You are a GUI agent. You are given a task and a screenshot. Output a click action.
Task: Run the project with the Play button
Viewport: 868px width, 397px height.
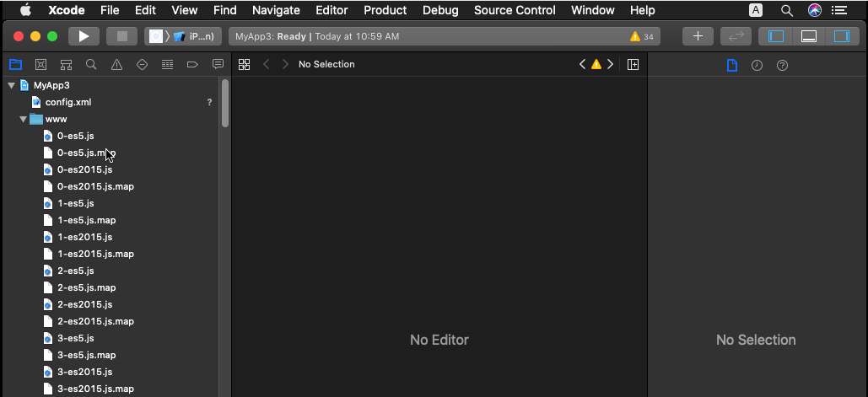point(84,36)
